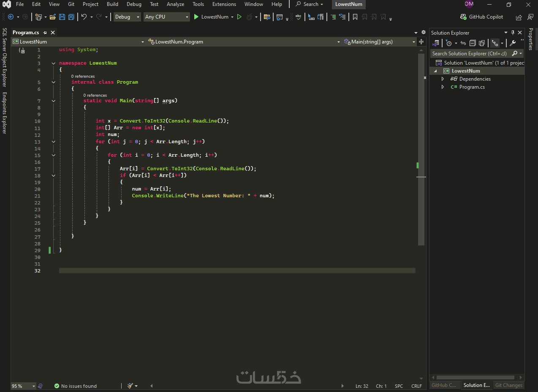
Task: Click Collapse All icon in Solution Explorer
Action: 473,43
